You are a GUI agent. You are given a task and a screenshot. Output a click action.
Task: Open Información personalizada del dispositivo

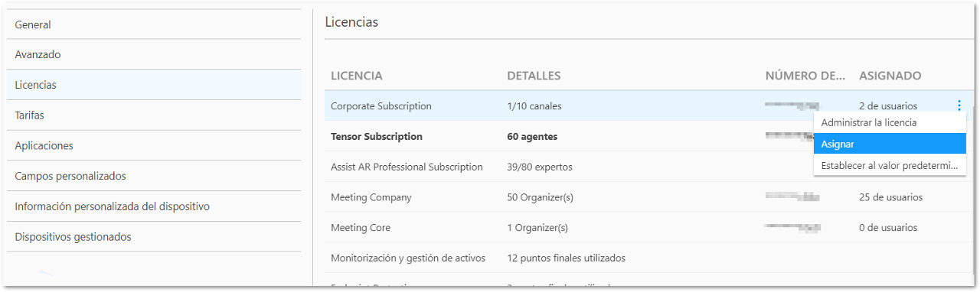click(154, 206)
